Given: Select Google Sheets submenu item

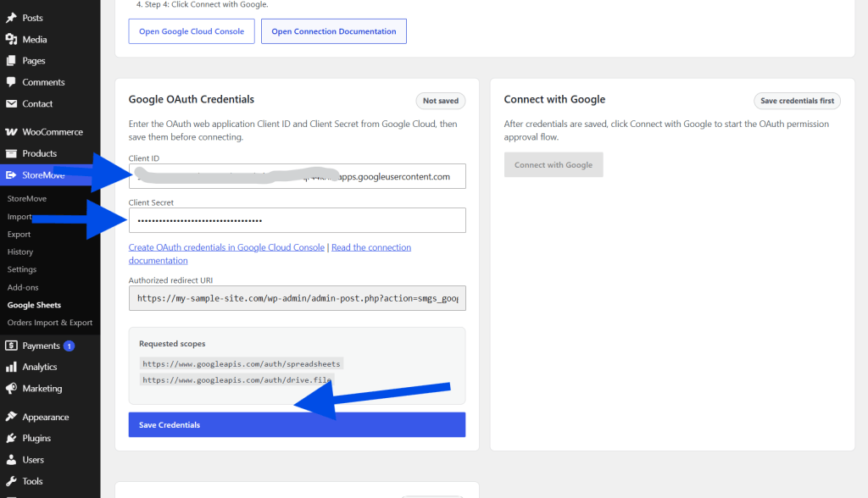Looking at the screenshot, I should click(34, 305).
